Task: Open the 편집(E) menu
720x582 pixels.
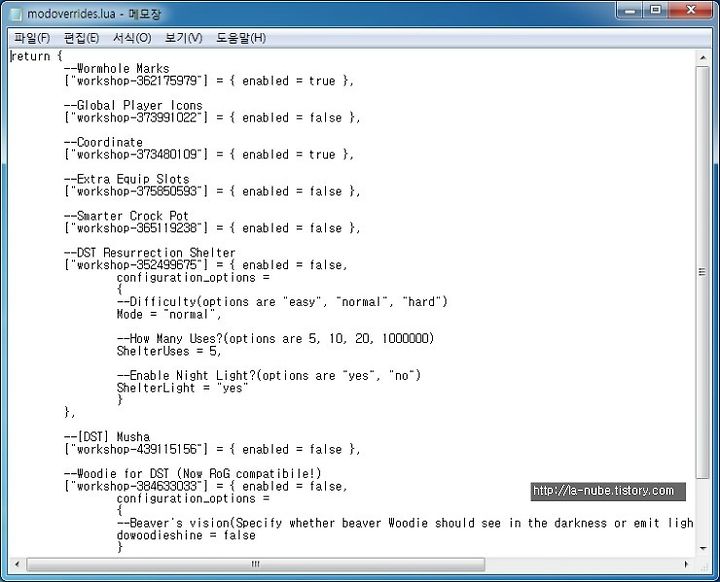Action: tap(81, 38)
